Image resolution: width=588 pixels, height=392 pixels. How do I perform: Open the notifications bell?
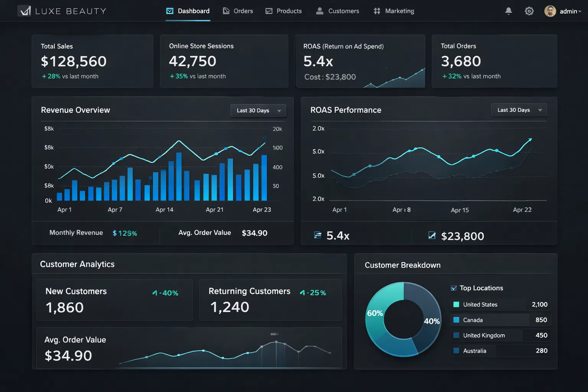pyautogui.click(x=508, y=11)
